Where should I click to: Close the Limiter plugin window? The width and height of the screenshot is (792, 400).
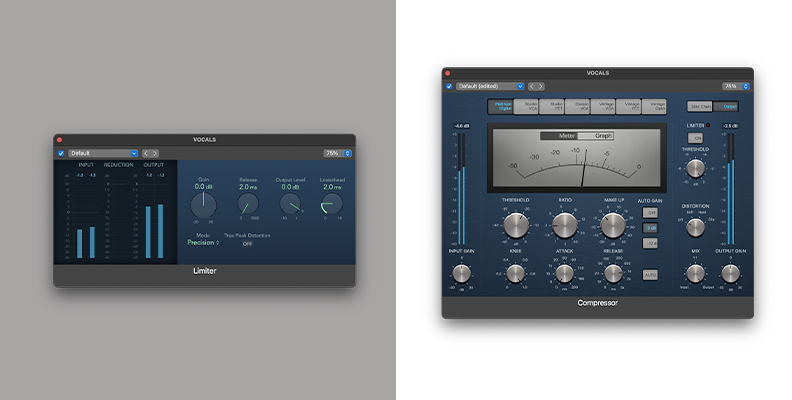tap(60, 140)
